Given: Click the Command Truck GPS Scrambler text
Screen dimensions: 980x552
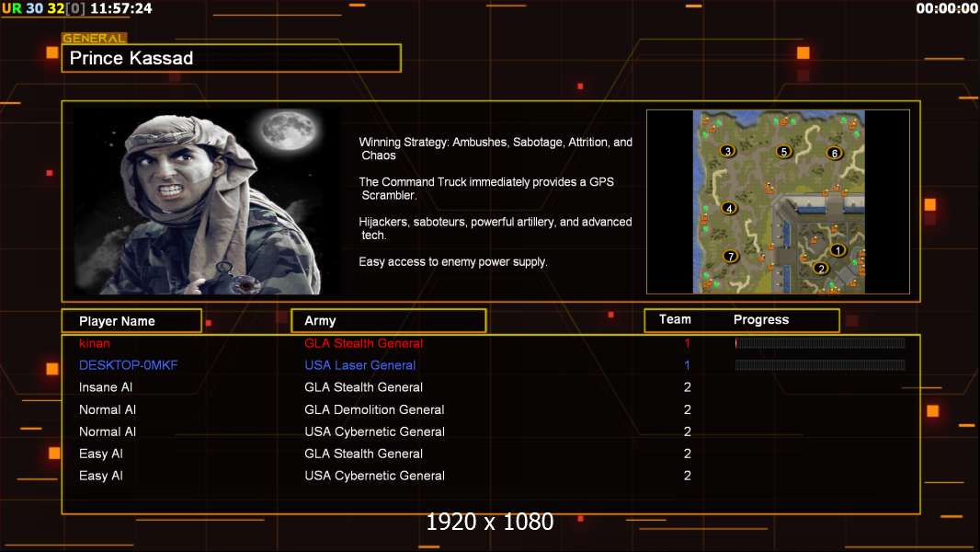Looking at the screenshot, I should coord(486,189).
